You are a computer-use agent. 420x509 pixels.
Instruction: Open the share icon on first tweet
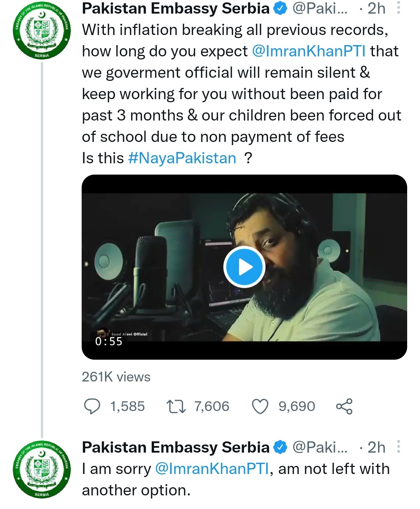pyautogui.click(x=344, y=406)
